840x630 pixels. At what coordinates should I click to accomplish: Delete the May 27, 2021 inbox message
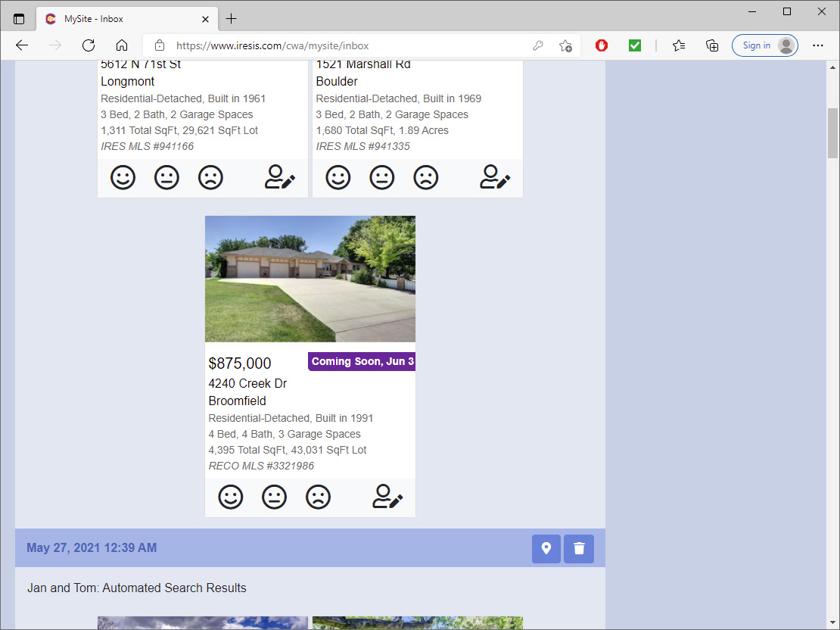pyautogui.click(x=579, y=548)
